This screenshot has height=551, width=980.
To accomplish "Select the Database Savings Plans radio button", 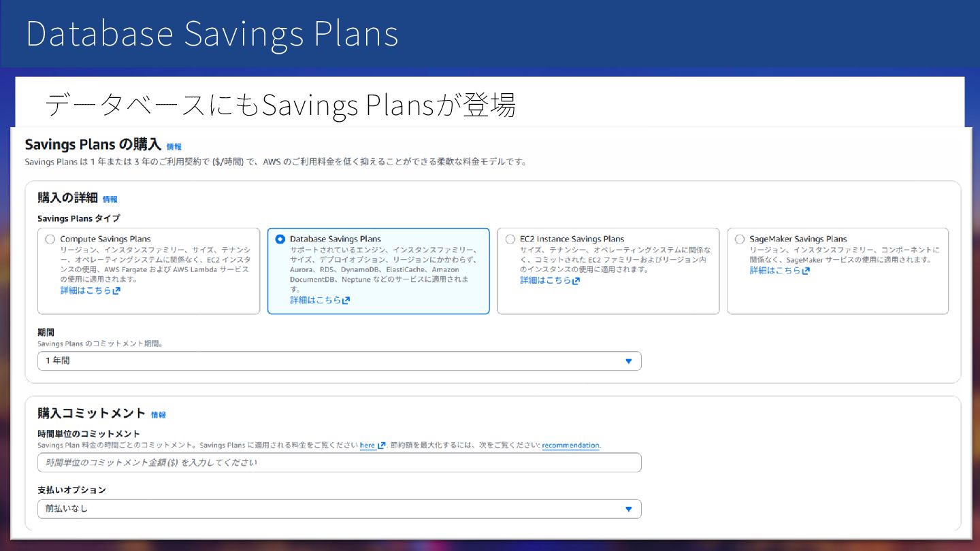I will pos(280,239).
